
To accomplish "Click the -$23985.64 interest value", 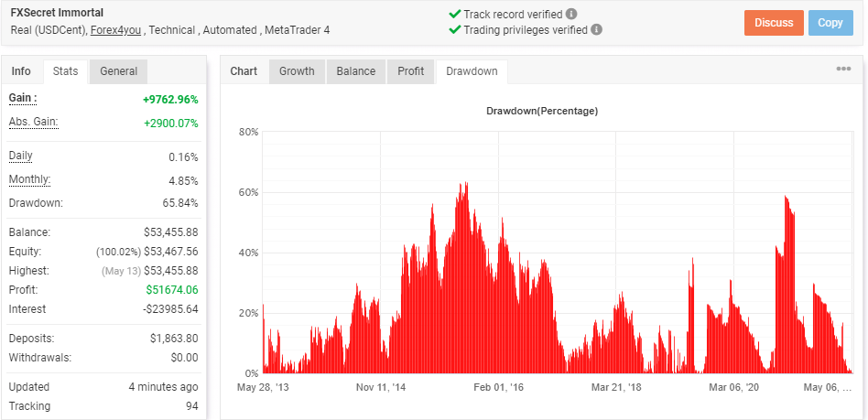I will [170, 308].
